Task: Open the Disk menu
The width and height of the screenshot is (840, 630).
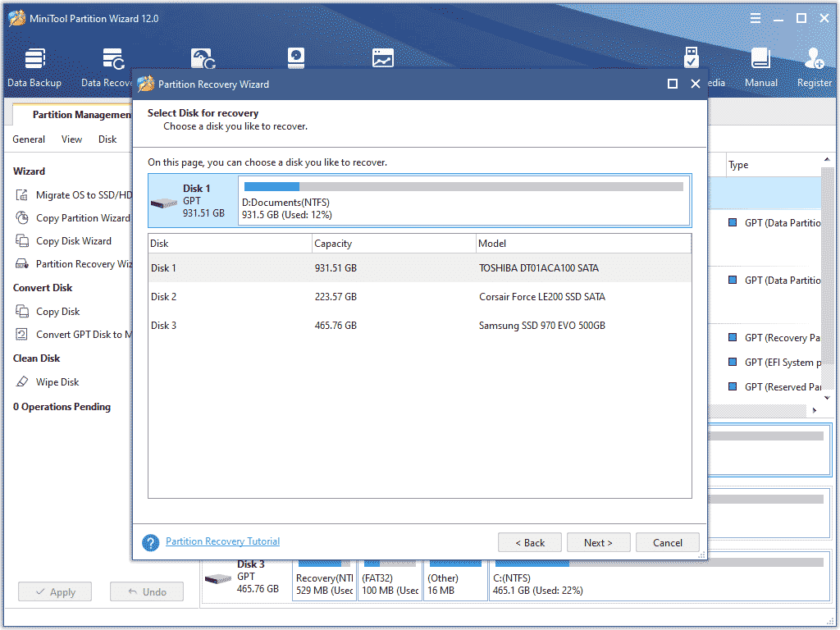Action: (x=107, y=139)
